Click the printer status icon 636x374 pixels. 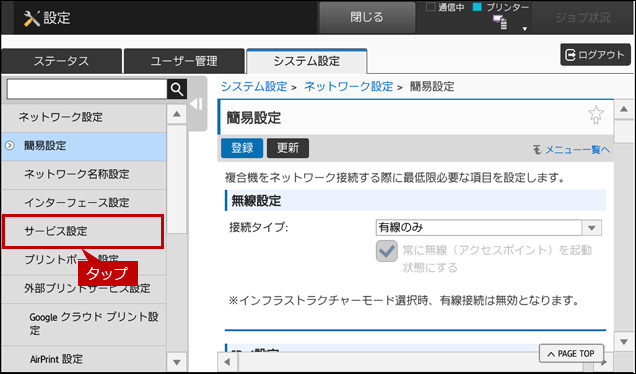[x=500, y=22]
